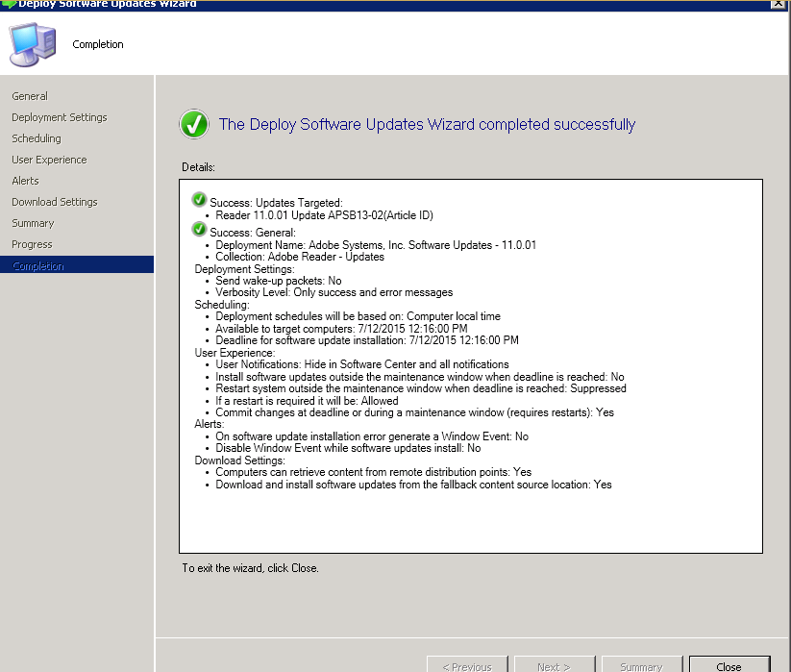Click On software update installation error line
791x672 pixels.
[372, 436]
